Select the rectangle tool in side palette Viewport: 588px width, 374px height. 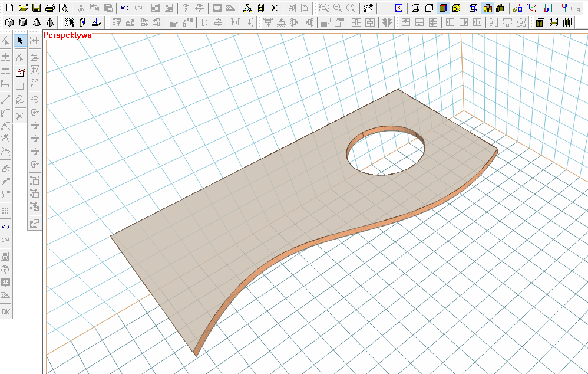pos(20,86)
